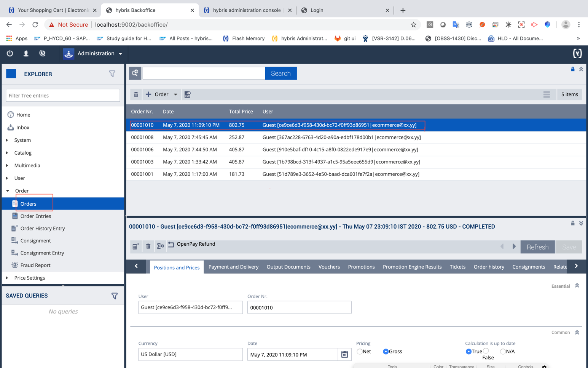Click the advanced search toggle icon

135,73
